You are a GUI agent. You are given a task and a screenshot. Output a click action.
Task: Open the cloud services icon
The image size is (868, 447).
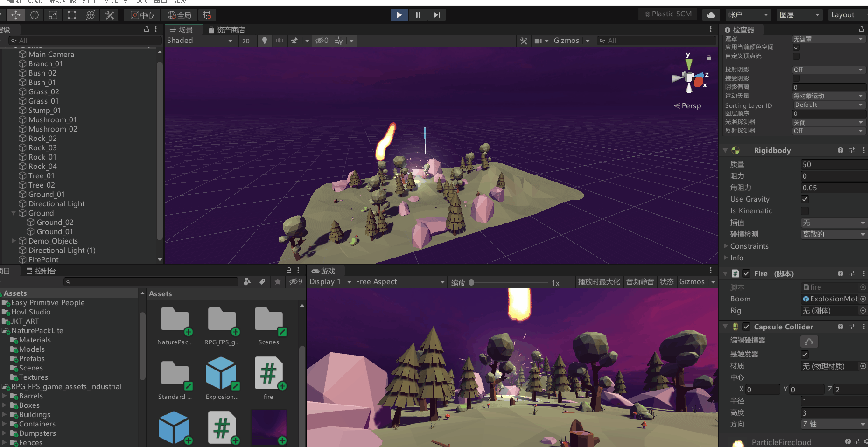(711, 15)
